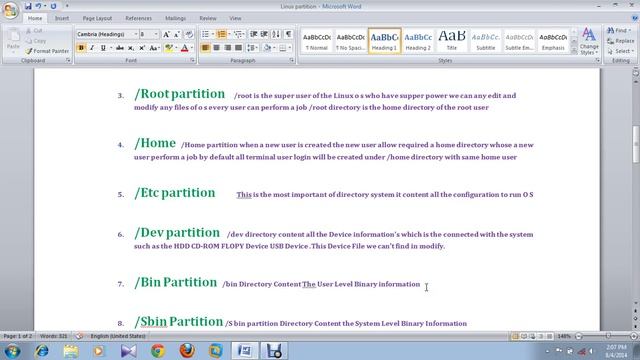Go to the Review tab

coord(208,18)
